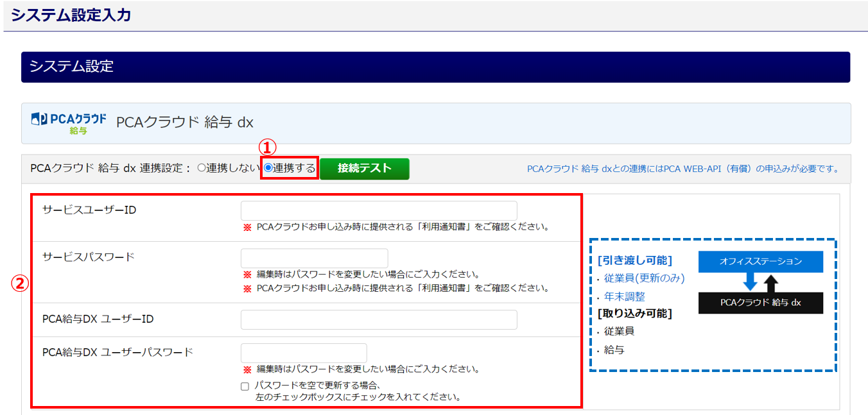Click the 従業員(更新のみ) link
This screenshot has height=415, width=868.
point(645,278)
